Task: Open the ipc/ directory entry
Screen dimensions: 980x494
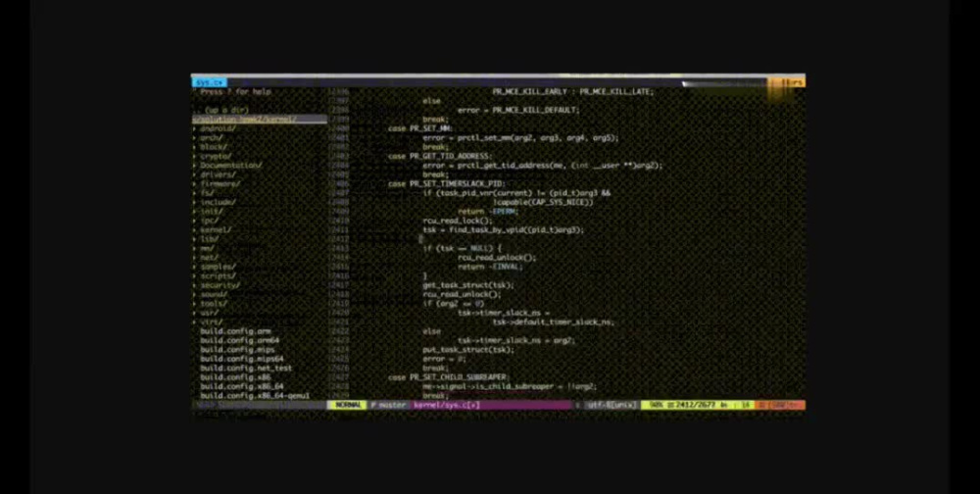Action: click(x=209, y=221)
